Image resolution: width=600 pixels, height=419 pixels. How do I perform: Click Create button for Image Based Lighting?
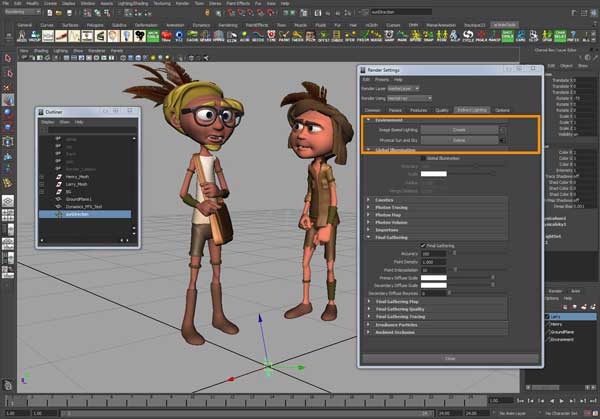click(x=458, y=130)
